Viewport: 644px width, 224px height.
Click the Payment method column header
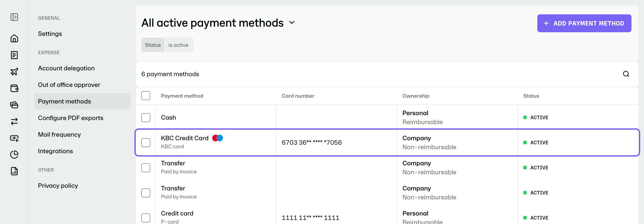point(182,96)
